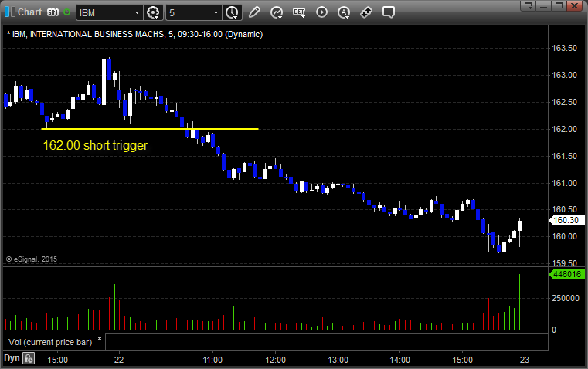Click the SIM simulated-trading badge
The image size is (588, 369).
pos(53,12)
